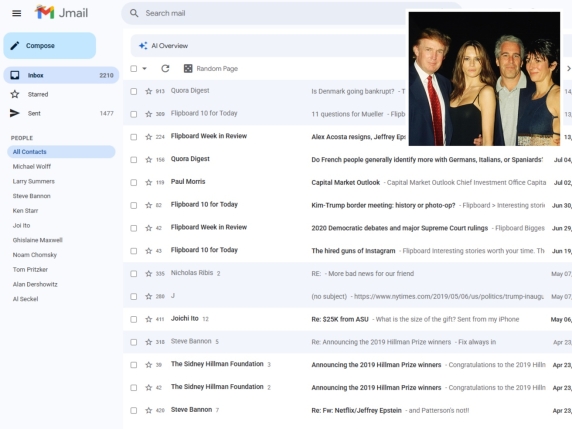Open the Inbox folder

click(x=61, y=75)
